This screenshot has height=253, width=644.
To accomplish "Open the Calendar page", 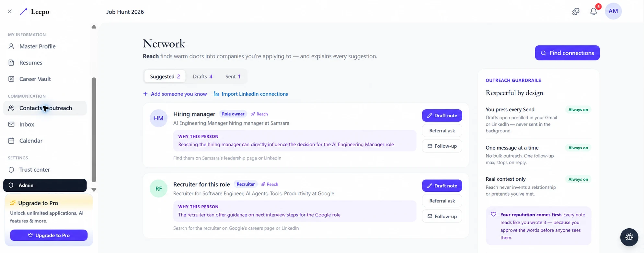I will tap(45, 140).
